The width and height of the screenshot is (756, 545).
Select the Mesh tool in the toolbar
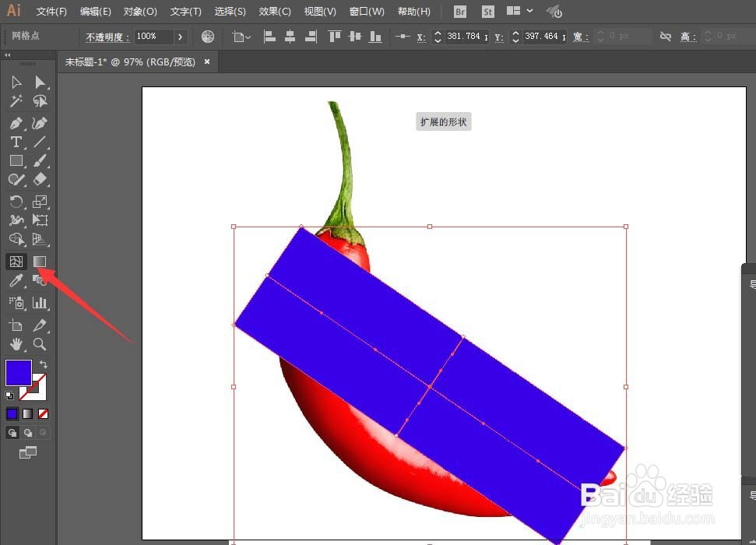pos(16,262)
